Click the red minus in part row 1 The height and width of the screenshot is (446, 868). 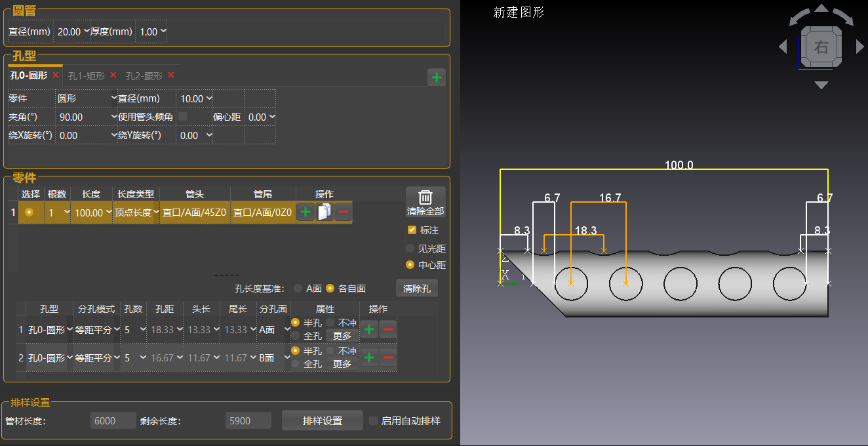pos(344,213)
